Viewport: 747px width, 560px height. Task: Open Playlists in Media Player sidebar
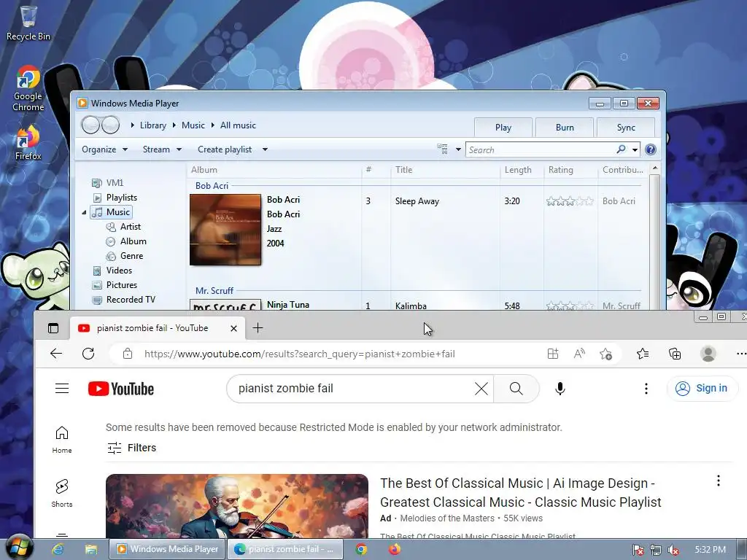point(115,197)
